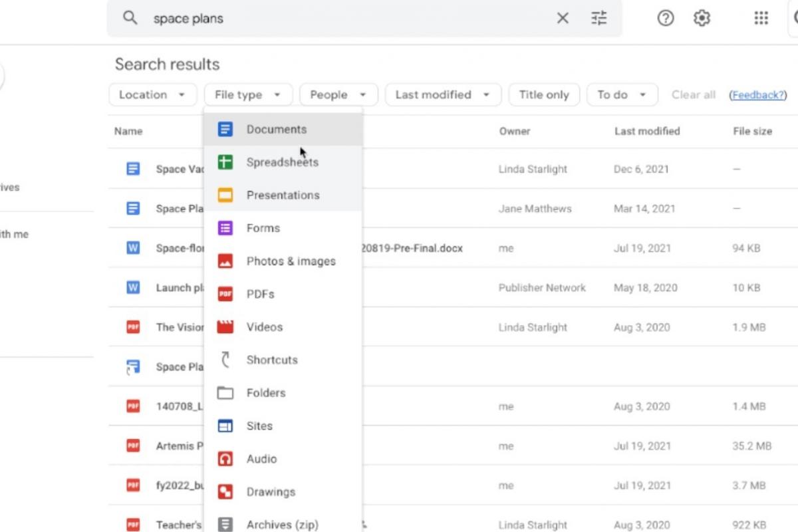Screen dimensions: 798x532
Task: Filter by Photos & images
Action: 291,261
